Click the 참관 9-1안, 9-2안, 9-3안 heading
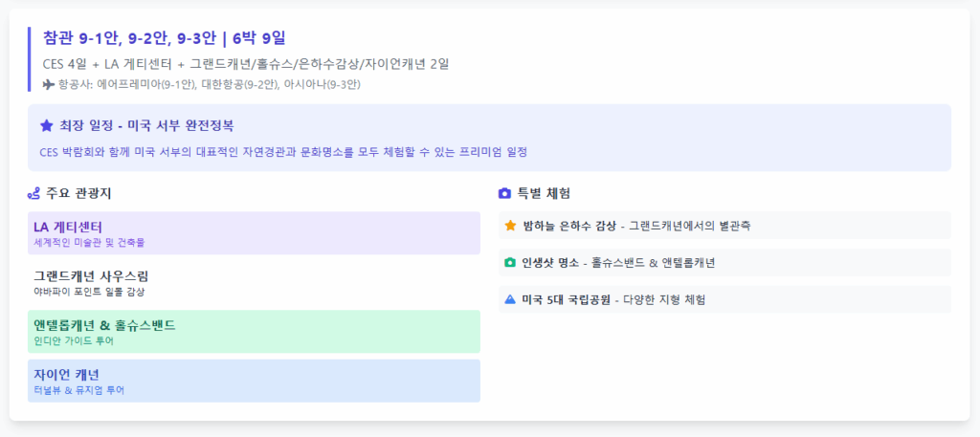The image size is (980, 437). click(165, 38)
